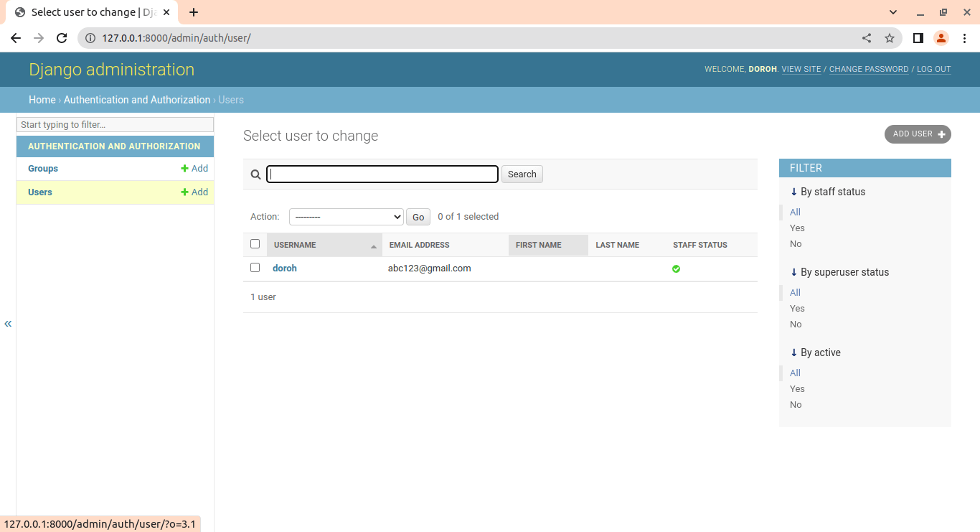
Task: Check the box for user doroh
Action: click(255, 268)
